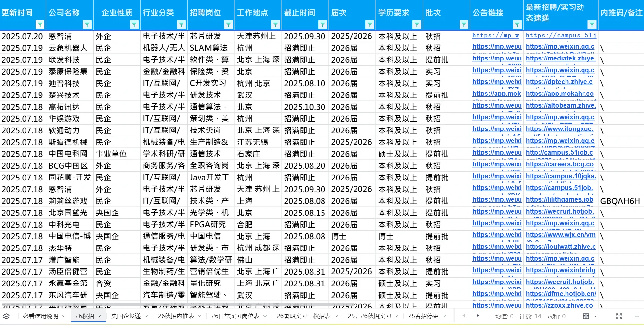The width and height of the screenshot is (644, 325).
Task: Select the 计数: 14 status entry
Action: (x=530, y=316)
